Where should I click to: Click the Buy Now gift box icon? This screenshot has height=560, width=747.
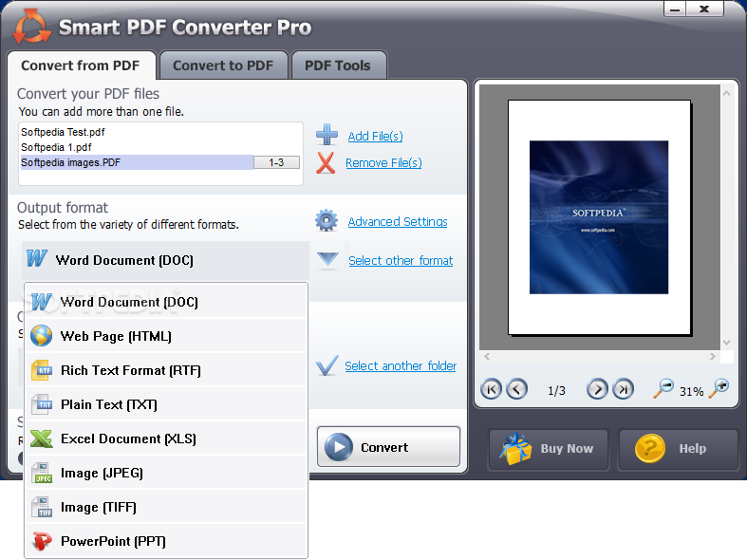515,449
